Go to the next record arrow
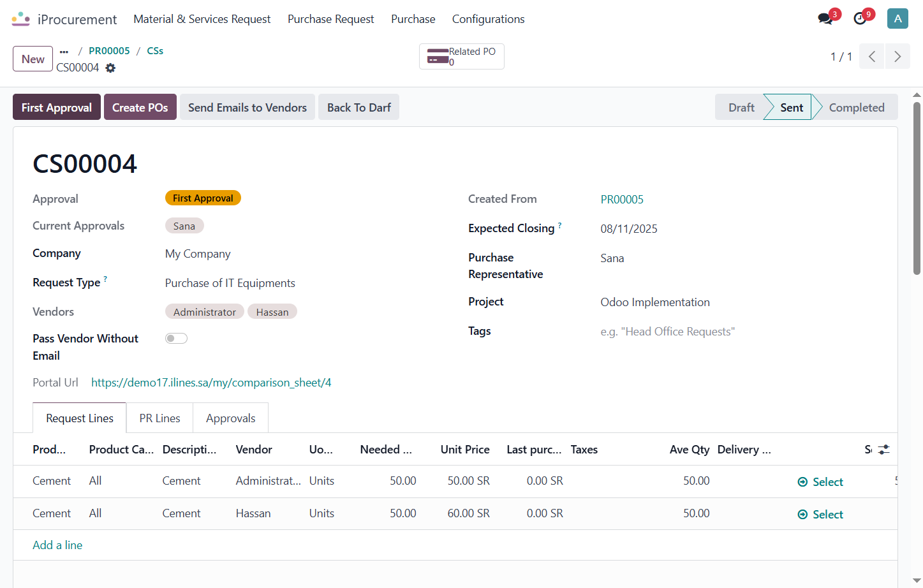This screenshot has width=923, height=588. point(897,57)
